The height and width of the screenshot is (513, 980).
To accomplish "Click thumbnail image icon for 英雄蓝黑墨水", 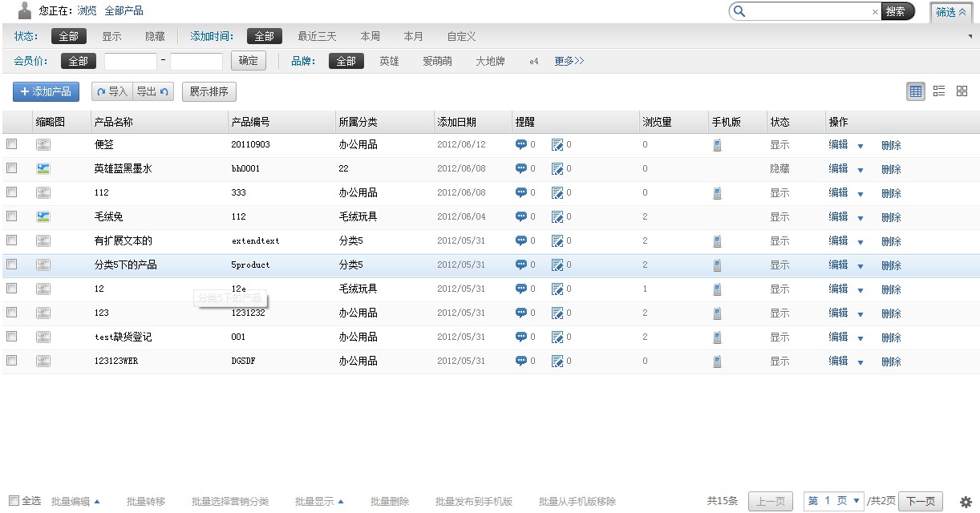I will click(43, 169).
